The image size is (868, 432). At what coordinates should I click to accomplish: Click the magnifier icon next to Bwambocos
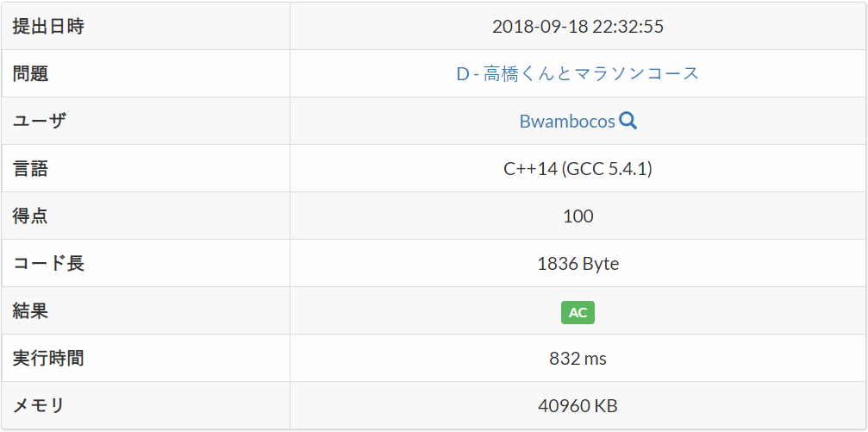point(628,121)
